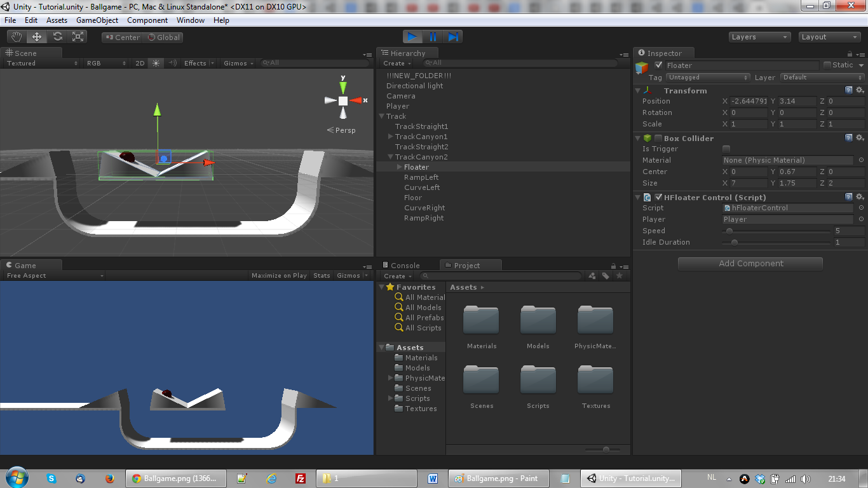Click Box Collider help icon
This screenshot has width=868, height=488.
(848, 138)
